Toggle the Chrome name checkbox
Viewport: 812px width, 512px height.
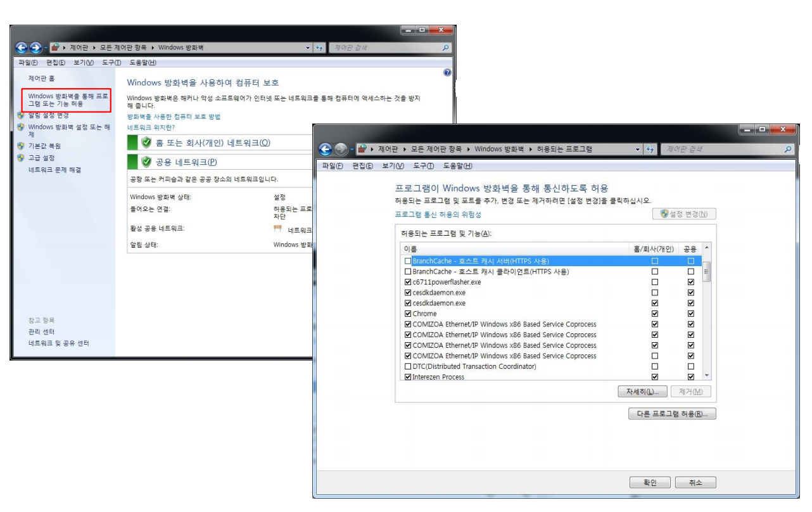tap(408, 314)
